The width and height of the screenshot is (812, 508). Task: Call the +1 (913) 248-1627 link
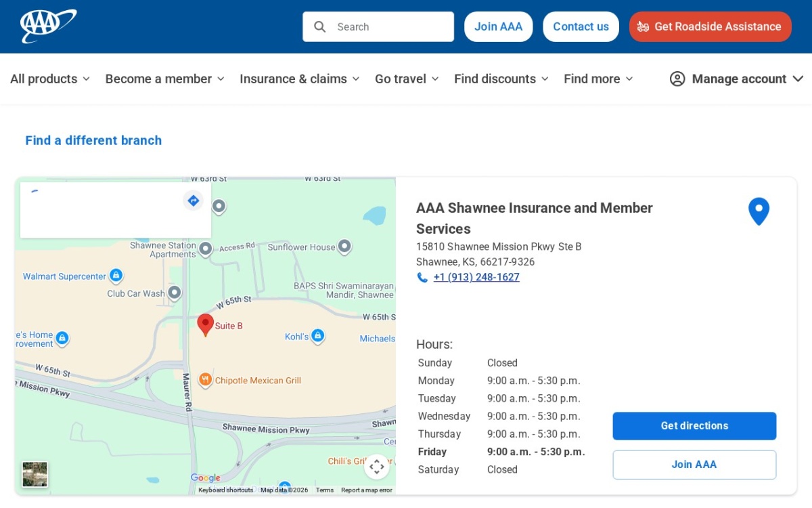click(476, 277)
